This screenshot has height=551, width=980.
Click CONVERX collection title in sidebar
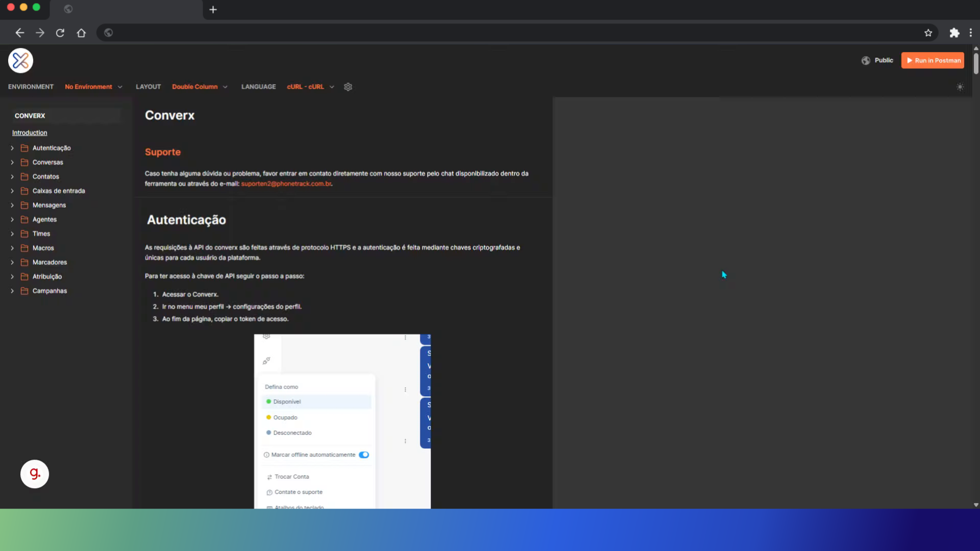click(30, 116)
